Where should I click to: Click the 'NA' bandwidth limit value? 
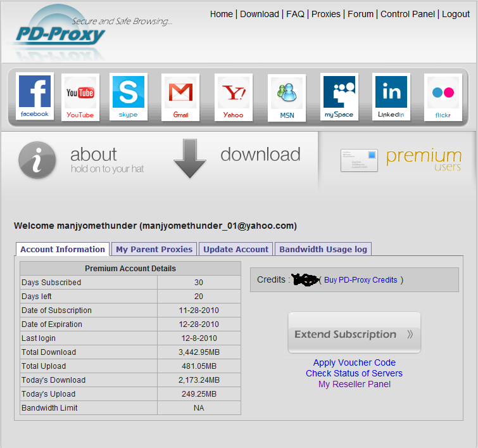tap(199, 408)
